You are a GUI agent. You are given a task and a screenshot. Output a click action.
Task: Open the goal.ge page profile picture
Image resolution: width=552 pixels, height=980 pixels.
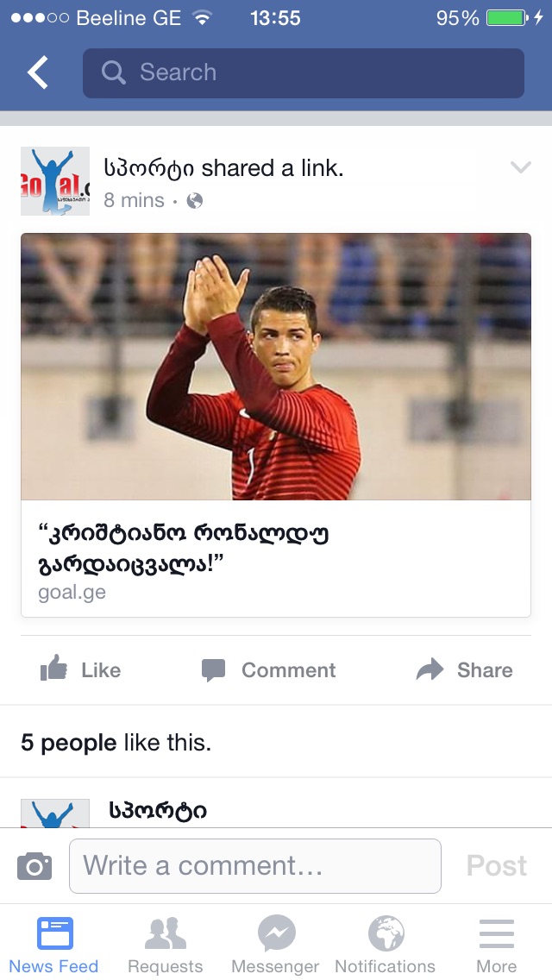coord(55,181)
